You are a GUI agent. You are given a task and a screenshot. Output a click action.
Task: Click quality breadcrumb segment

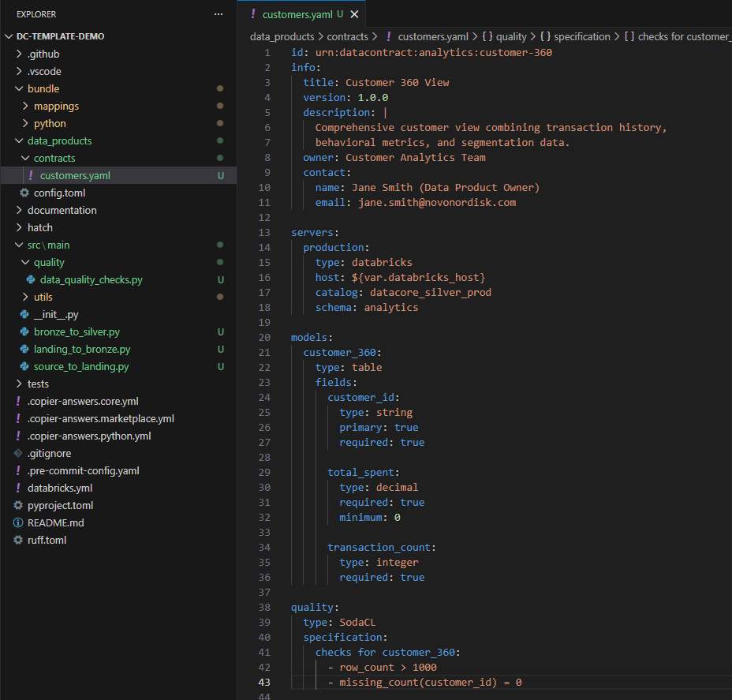511,36
